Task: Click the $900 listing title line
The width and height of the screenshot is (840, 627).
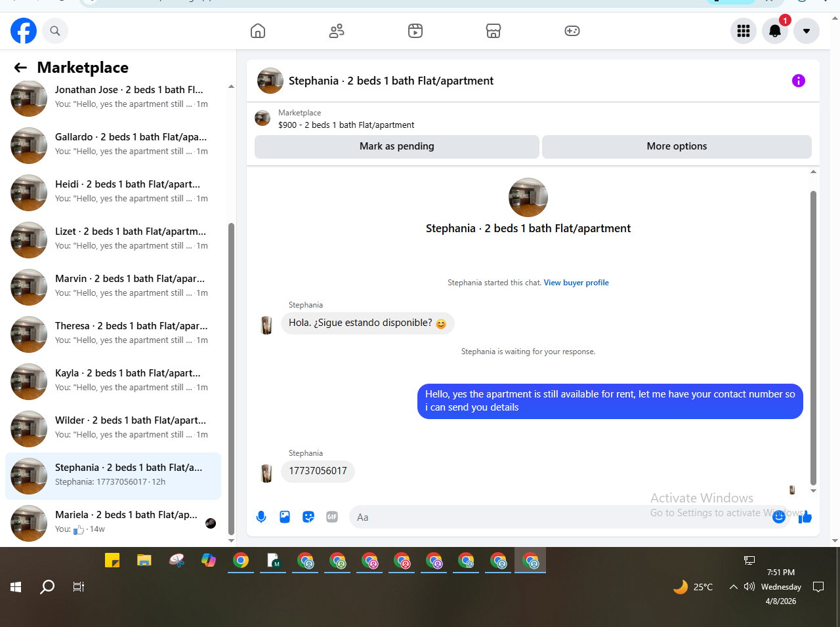Action: pyautogui.click(x=346, y=125)
